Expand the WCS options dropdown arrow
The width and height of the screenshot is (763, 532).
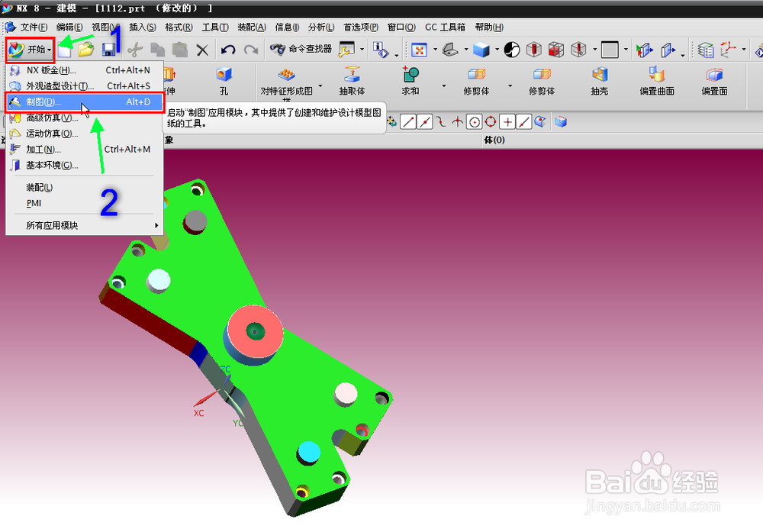[743, 50]
